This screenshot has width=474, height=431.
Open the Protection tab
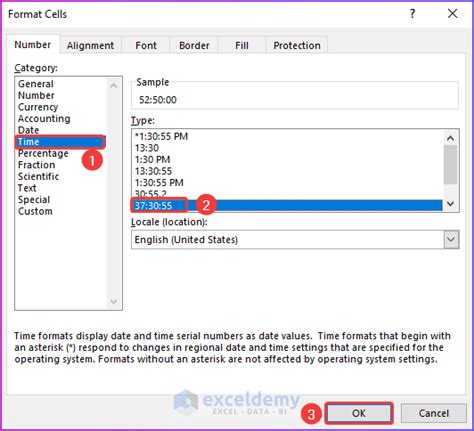297,45
